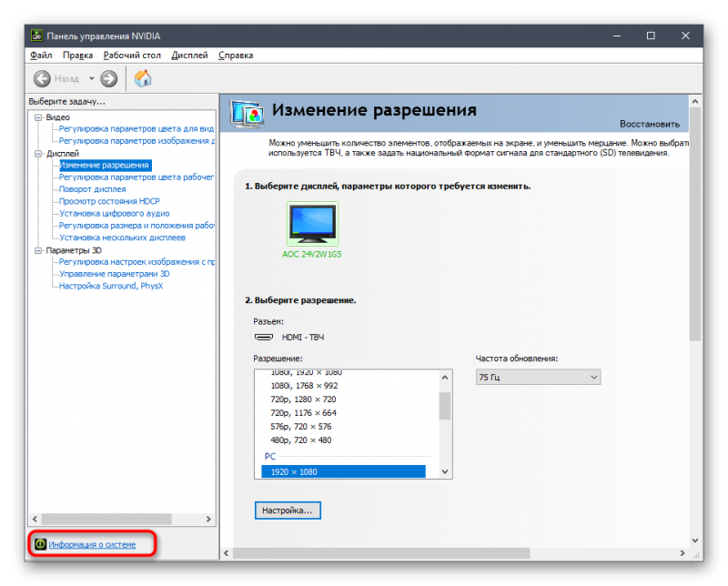Click the system information icon
The image size is (728, 586).
click(x=40, y=544)
